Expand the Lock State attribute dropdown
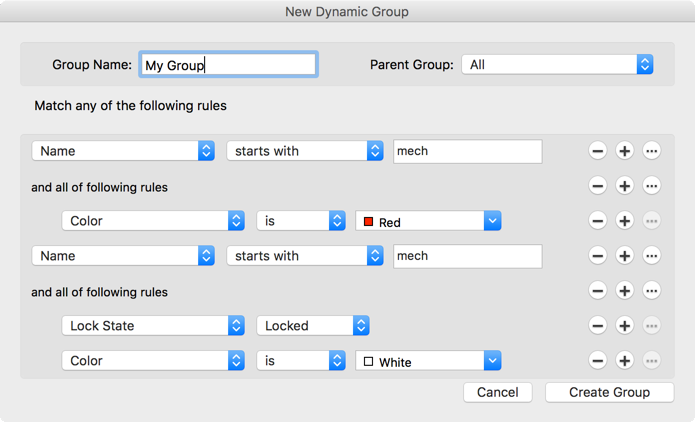695x422 pixels. coord(153,326)
